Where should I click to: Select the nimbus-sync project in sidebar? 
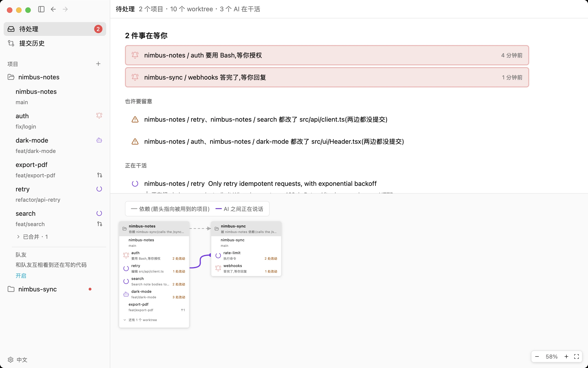click(x=55, y=289)
